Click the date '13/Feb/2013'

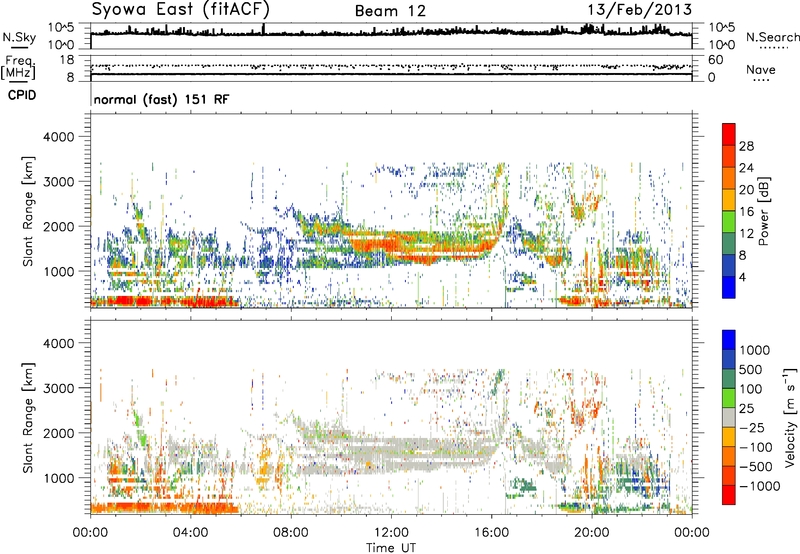coord(639,10)
